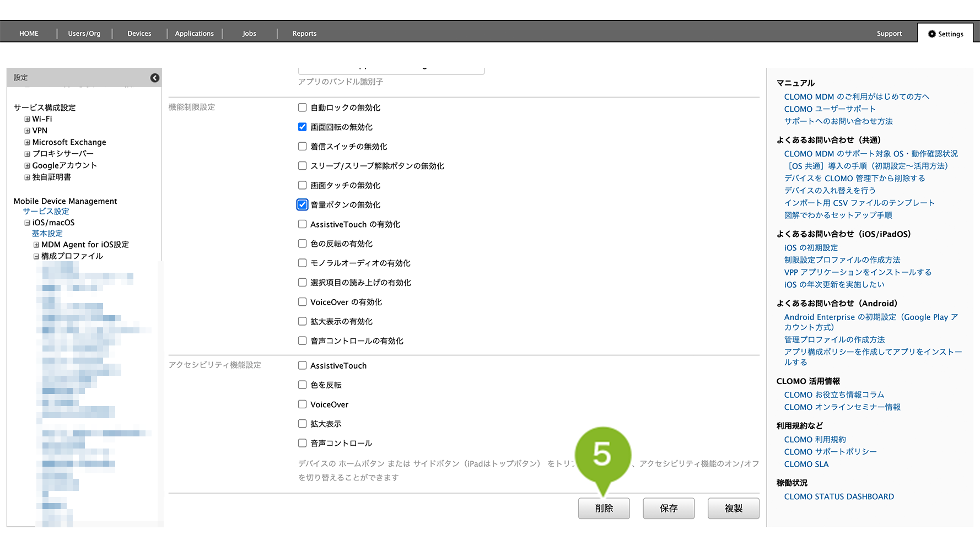The image size is (980, 551).
Task: Collapse 構成プロファイル minus icon
Action: pos(36,256)
